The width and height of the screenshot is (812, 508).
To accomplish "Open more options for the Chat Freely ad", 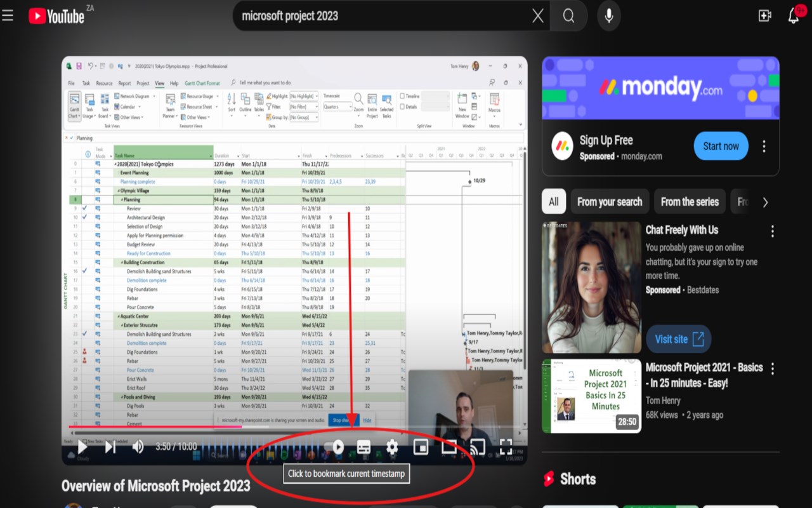I will click(772, 231).
